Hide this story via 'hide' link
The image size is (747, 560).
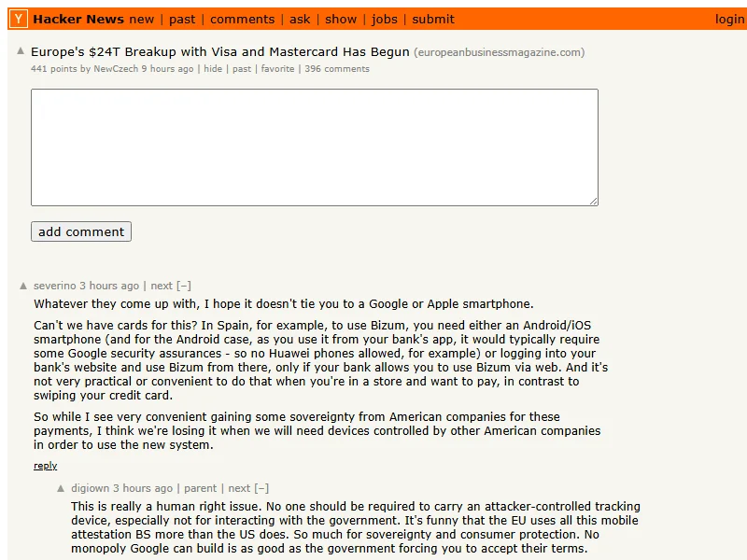(213, 69)
